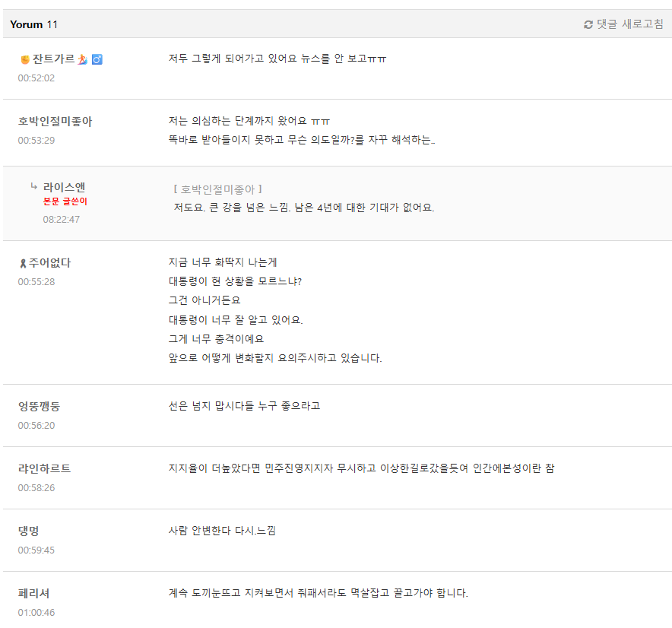672x628 pixels.
Task: Click the reply arrow icon before 라이스앤
Action: tap(34, 186)
